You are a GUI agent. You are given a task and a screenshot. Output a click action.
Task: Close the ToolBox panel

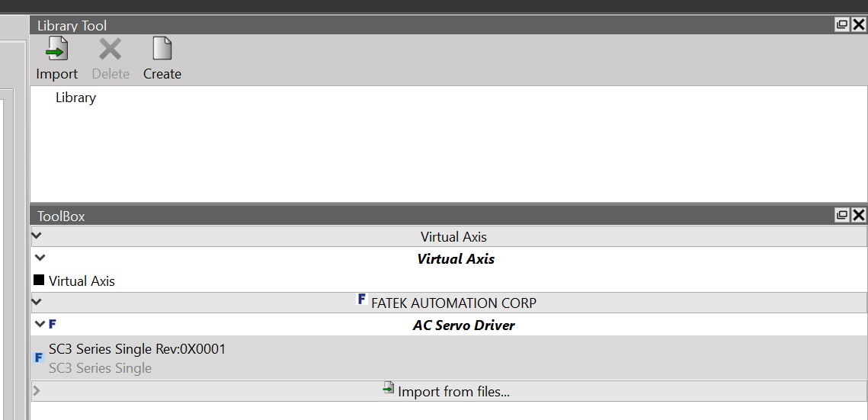[859, 216]
